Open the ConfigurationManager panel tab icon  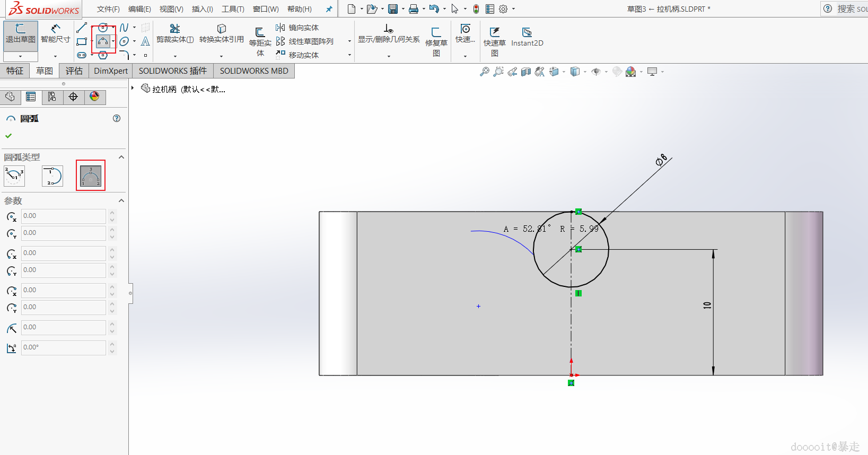[52, 97]
